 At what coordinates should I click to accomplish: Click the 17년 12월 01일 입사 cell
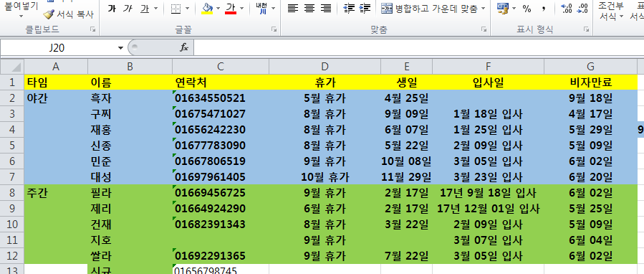pyautogui.click(x=488, y=209)
